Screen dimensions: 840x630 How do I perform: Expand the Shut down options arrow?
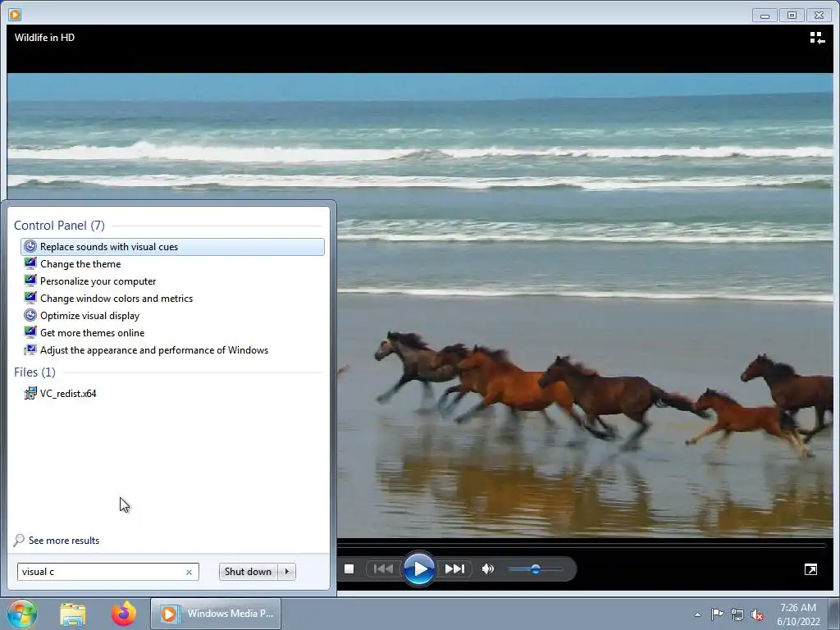[x=286, y=572]
